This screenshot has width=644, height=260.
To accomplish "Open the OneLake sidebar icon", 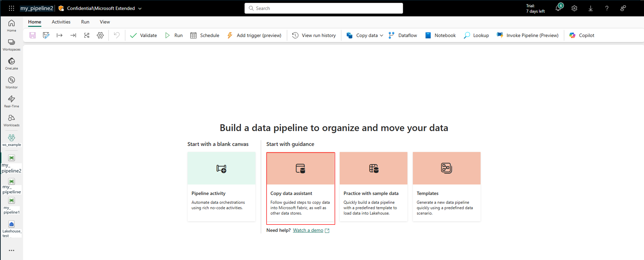I will tap(12, 64).
